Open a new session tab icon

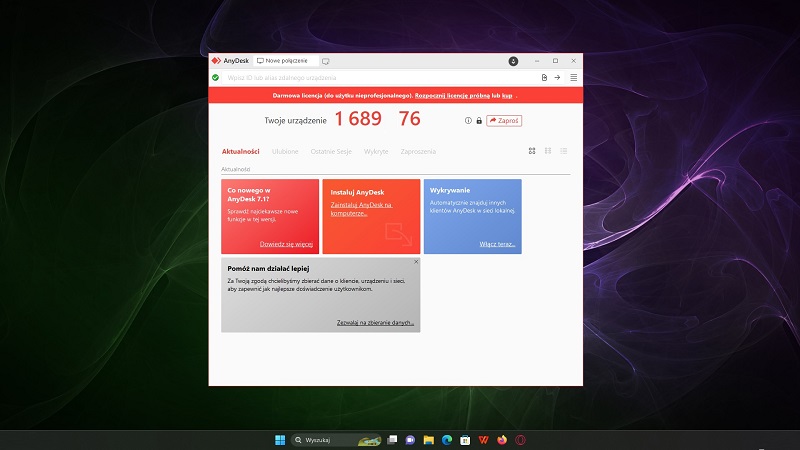(326, 61)
